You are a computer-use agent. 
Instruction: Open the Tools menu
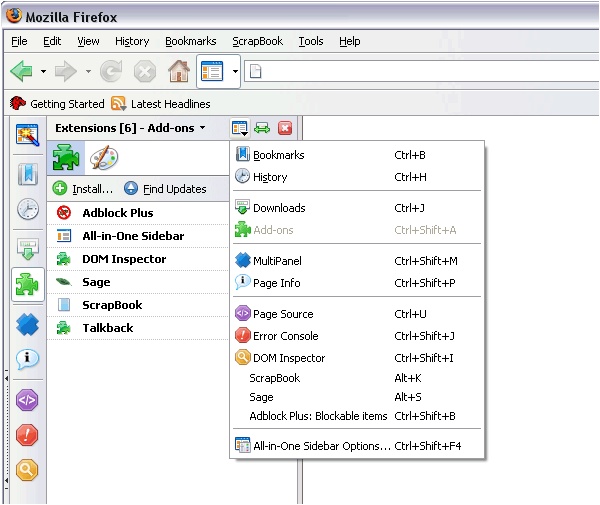click(311, 41)
